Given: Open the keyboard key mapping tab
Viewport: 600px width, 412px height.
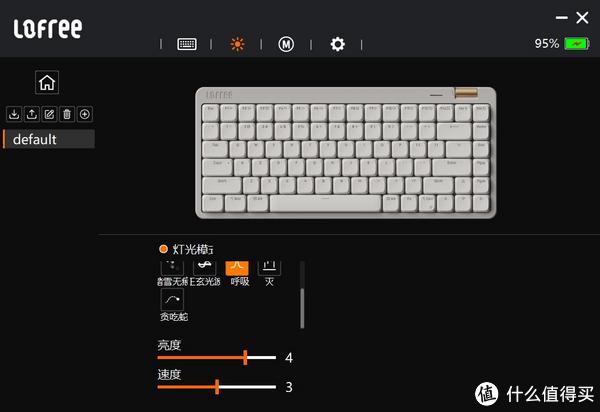Looking at the screenshot, I should pyautogui.click(x=187, y=44).
